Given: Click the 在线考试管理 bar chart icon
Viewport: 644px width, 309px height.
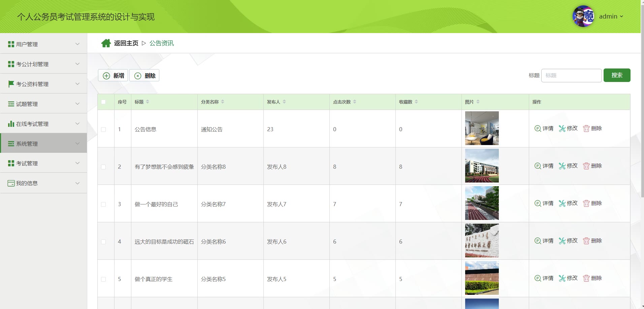Looking at the screenshot, I should pos(11,124).
